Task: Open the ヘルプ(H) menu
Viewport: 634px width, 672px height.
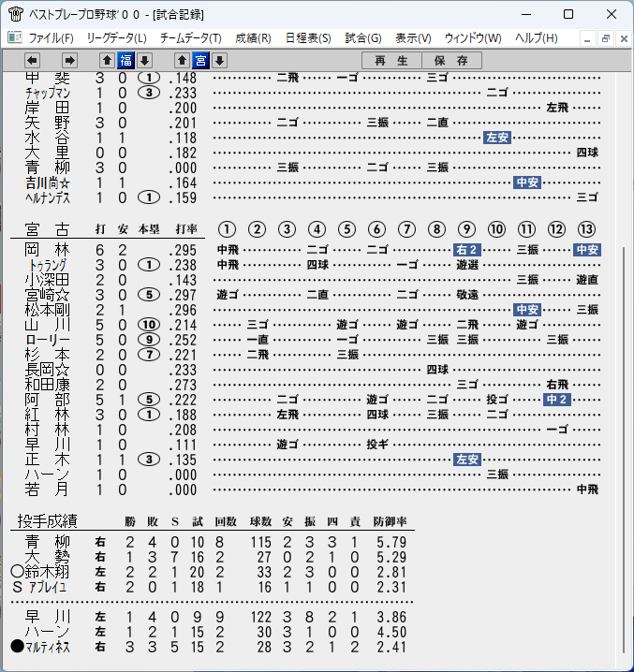Action: point(537,38)
